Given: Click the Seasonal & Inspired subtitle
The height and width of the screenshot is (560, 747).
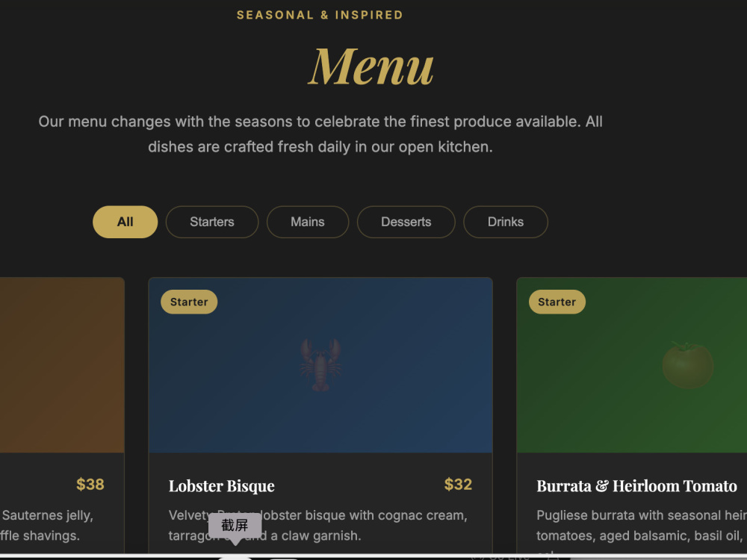Looking at the screenshot, I should (x=320, y=15).
